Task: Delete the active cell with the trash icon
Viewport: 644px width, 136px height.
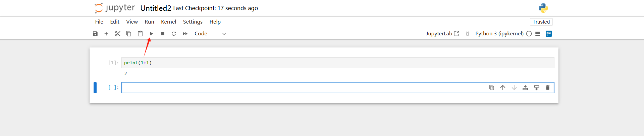Action: pyautogui.click(x=548, y=88)
